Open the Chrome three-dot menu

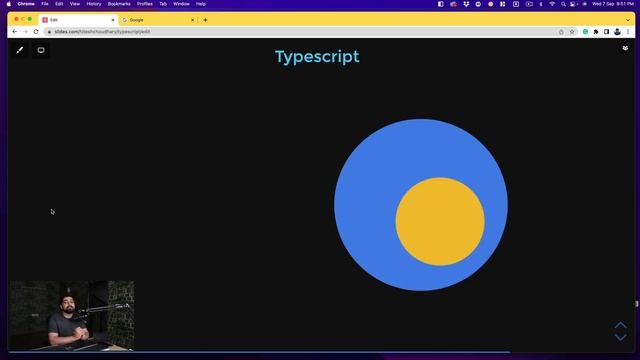(x=628, y=31)
